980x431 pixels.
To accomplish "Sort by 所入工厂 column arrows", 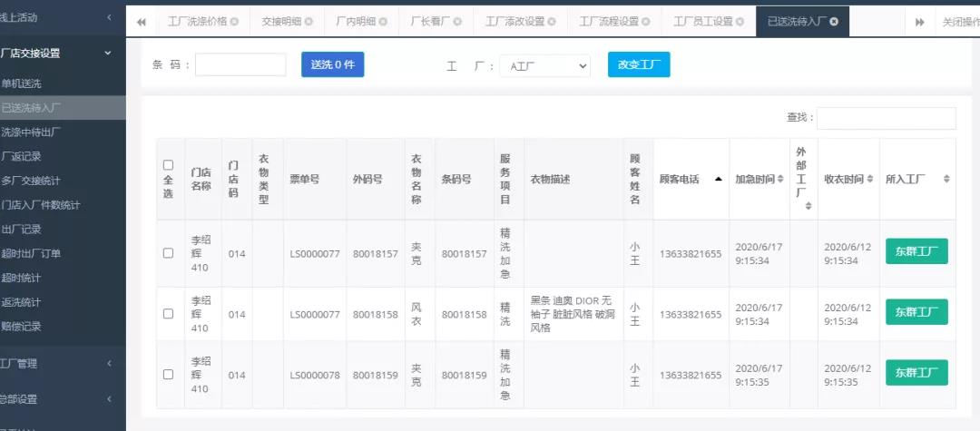I will click(x=946, y=180).
